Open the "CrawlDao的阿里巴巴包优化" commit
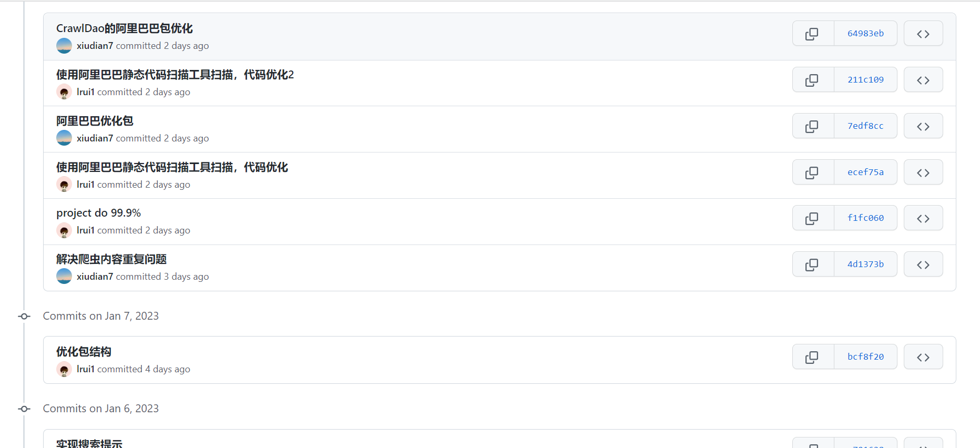Image resolution: width=980 pixels, height=448 pixels. (125, 28)
